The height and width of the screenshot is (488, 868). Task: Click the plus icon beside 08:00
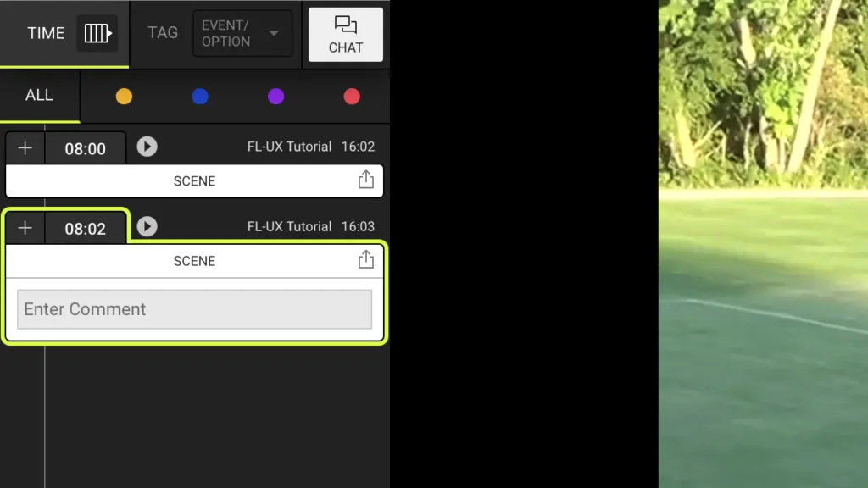click(x=25, y=147)
